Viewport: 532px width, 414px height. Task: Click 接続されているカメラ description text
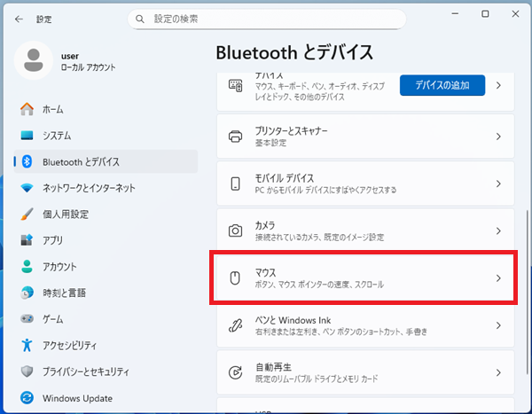click(319, 237)
